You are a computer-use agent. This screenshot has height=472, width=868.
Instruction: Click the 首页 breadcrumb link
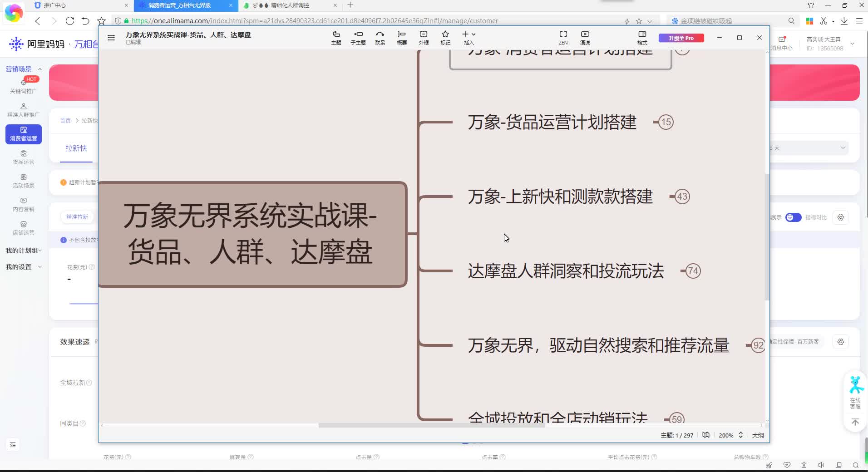coord(65,121)
